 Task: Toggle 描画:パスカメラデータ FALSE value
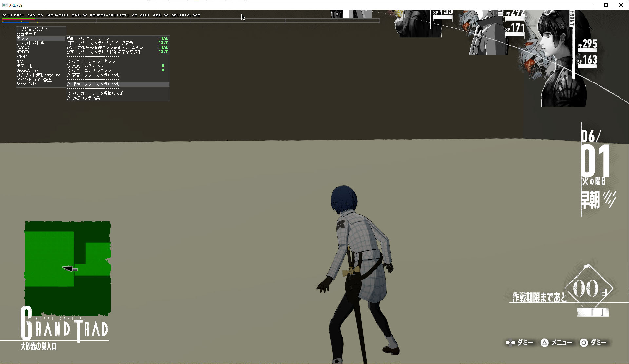[163, 38]
